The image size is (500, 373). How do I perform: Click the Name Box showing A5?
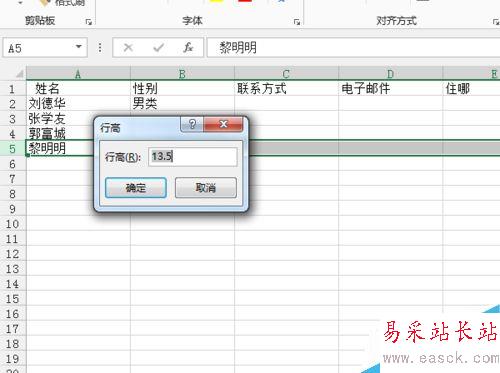45,48
